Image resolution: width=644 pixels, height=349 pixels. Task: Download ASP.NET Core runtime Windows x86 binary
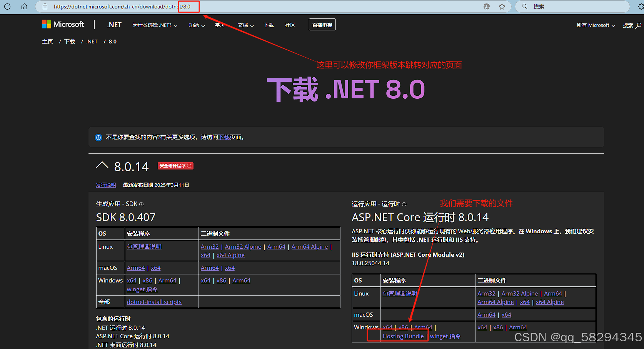[498, 327]
